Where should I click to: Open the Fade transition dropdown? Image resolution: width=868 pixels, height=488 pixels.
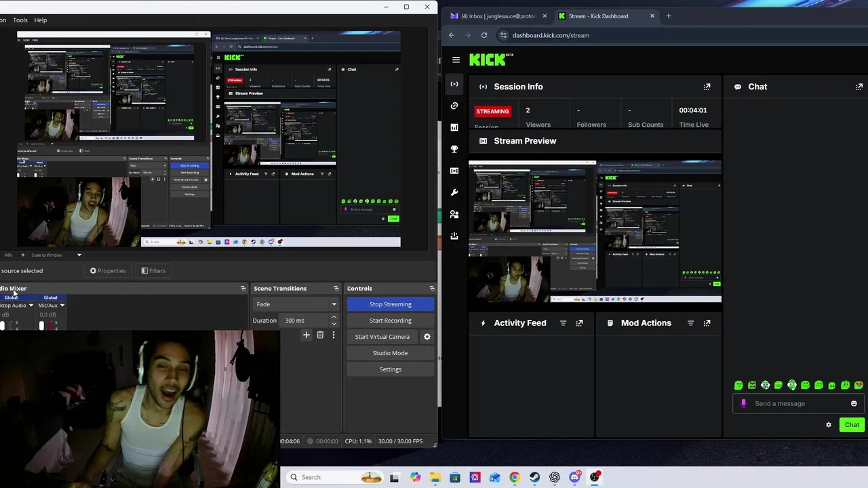click(x=296, y=304)
